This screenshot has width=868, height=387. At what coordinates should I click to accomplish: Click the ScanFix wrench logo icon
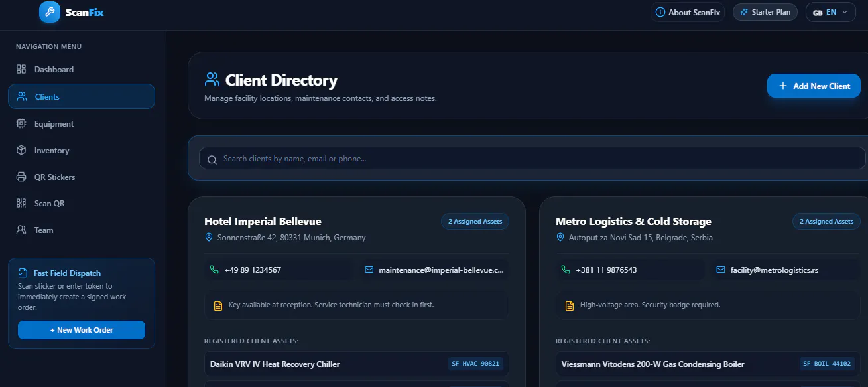coord(50,12)
